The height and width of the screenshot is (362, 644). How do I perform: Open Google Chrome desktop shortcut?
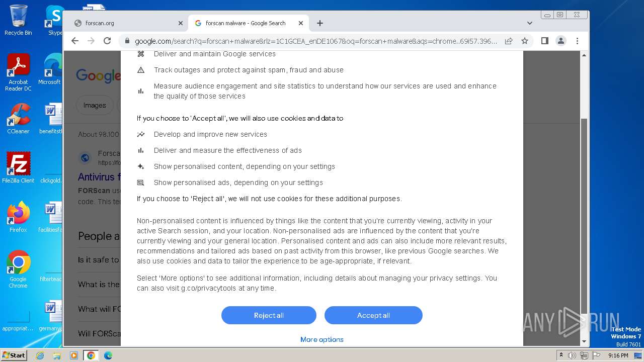pyautogui.click(x=18, y=269)
